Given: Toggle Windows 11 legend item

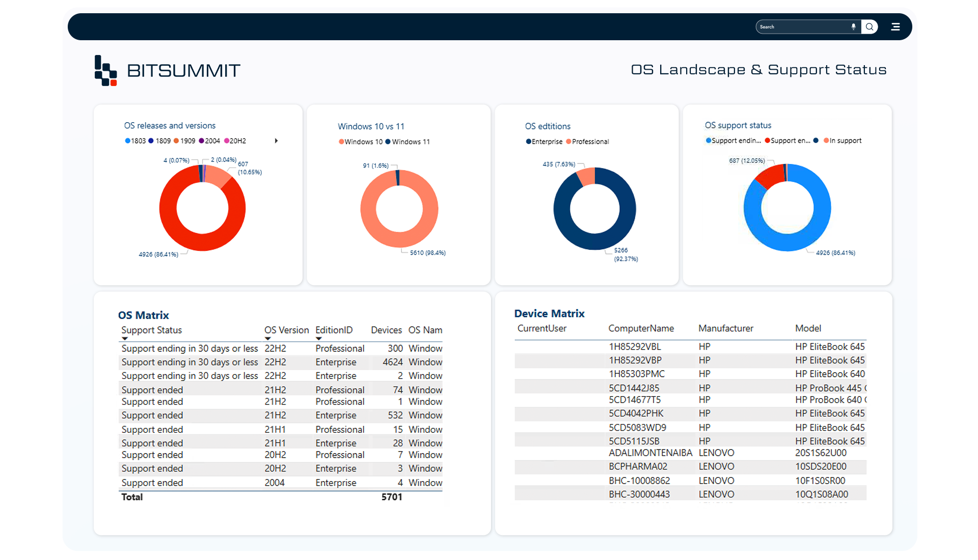Looking at the screenshot, I should tap(407, 142).
